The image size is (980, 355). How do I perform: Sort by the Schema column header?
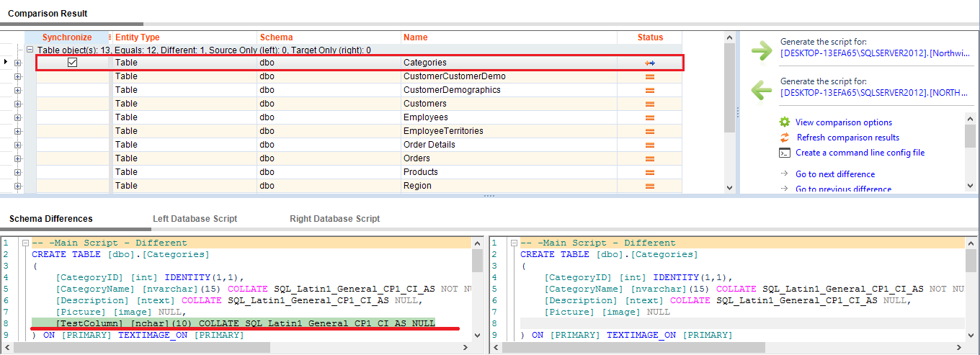coord(329,37)
